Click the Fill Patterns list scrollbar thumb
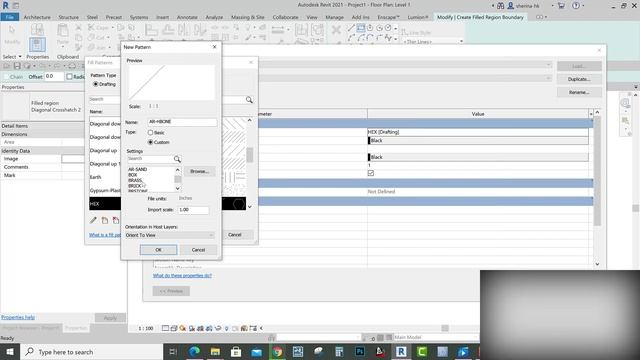This screenshot has width=640, height=360. tap(249, 155)
